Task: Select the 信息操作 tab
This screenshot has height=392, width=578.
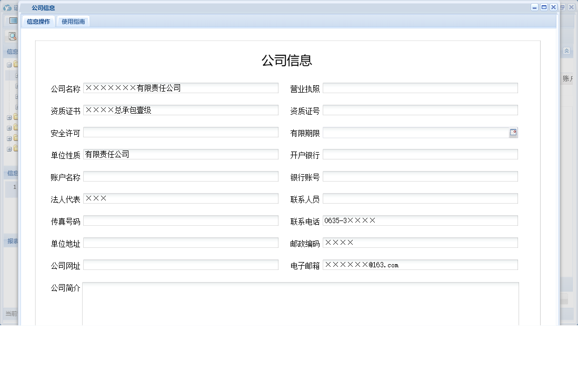Action: coord(38,22)
